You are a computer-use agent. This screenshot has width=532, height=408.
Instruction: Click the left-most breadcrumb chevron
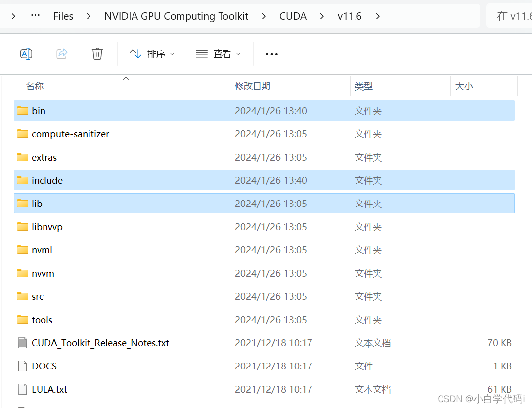point(13,16)
